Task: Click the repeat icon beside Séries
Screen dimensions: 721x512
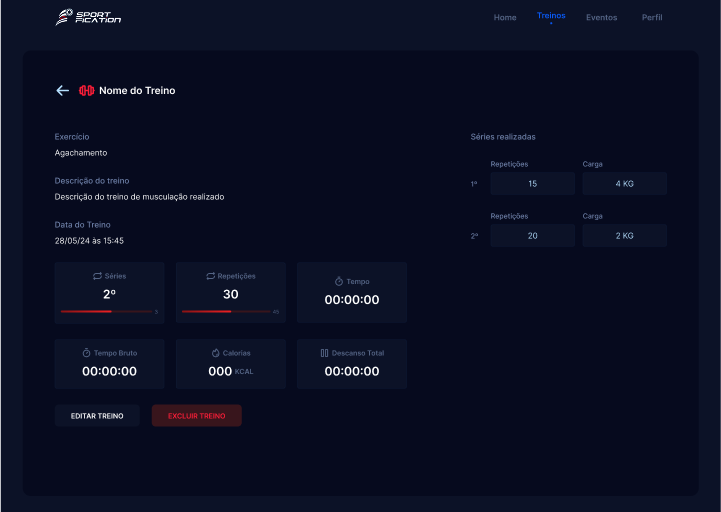Action: point(97,276)
